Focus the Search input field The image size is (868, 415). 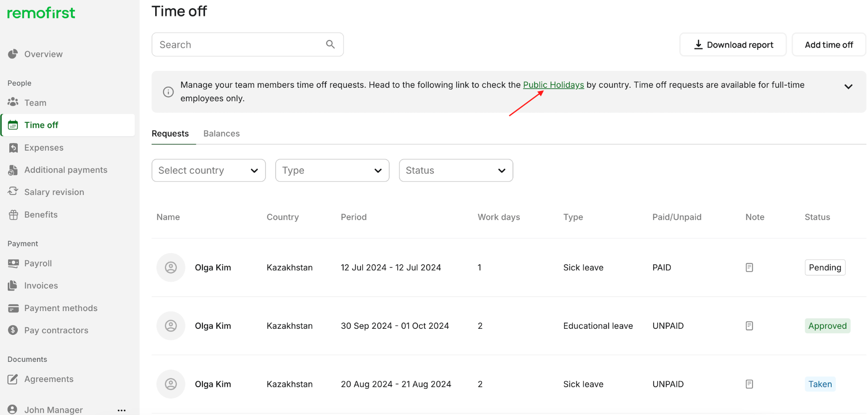point(248,45)
